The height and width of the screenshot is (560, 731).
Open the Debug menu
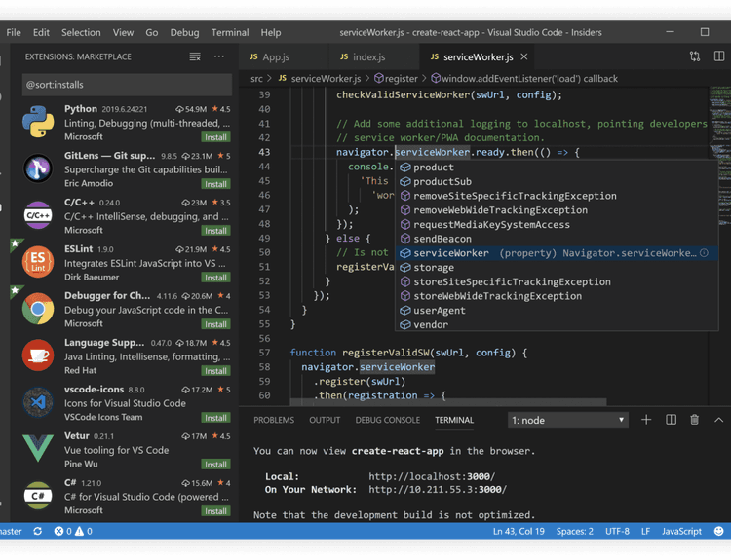coord(184,32)
